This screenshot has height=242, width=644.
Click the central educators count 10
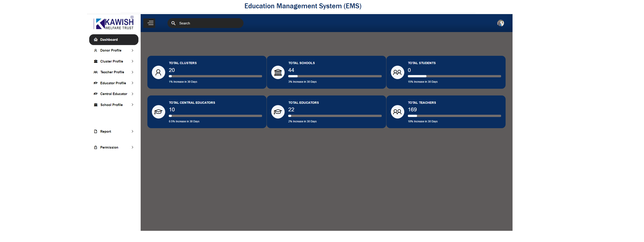click(x=172, y=110)
